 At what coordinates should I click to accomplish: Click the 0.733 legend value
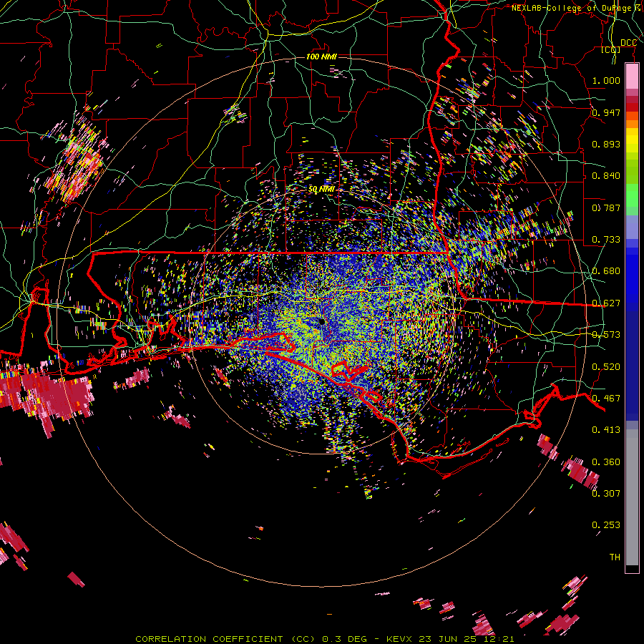[x=606, y=240]
